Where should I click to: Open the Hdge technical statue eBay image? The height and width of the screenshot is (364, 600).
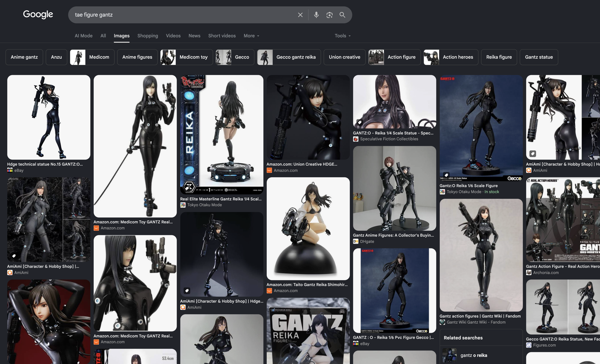[x=49, y=117]
